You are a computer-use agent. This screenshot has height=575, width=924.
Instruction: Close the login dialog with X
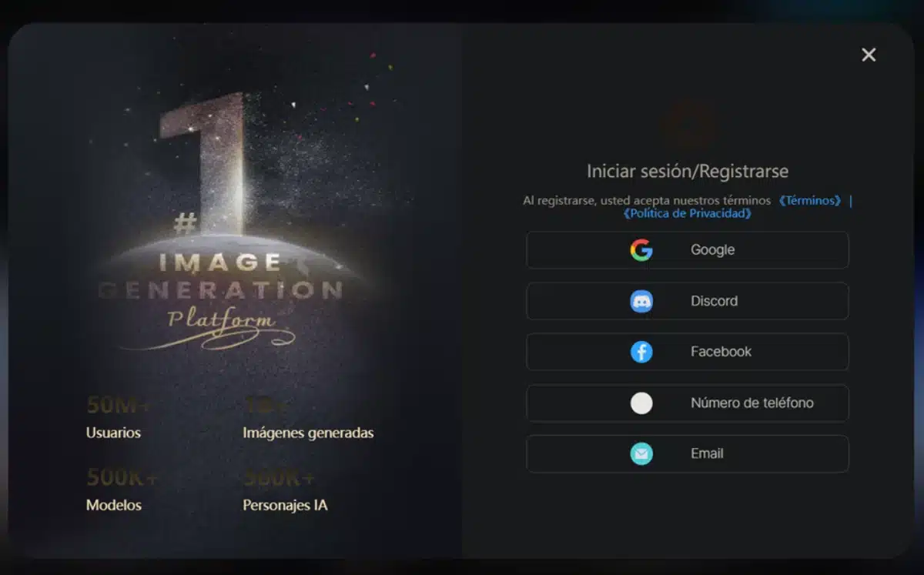pyautogui.click(x=869, y=55)
